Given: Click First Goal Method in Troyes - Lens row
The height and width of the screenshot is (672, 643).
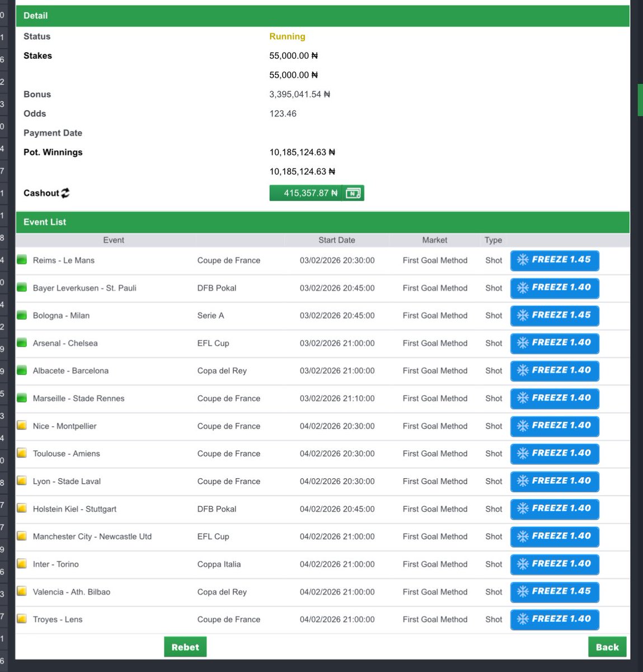Looking at the screenshot, I should pyautogui.click(x=435, y=619).
